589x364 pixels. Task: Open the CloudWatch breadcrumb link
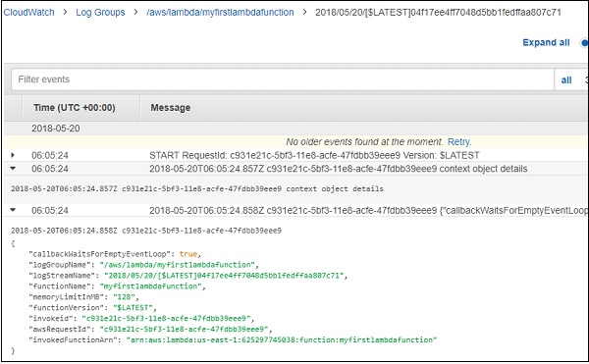28,13
